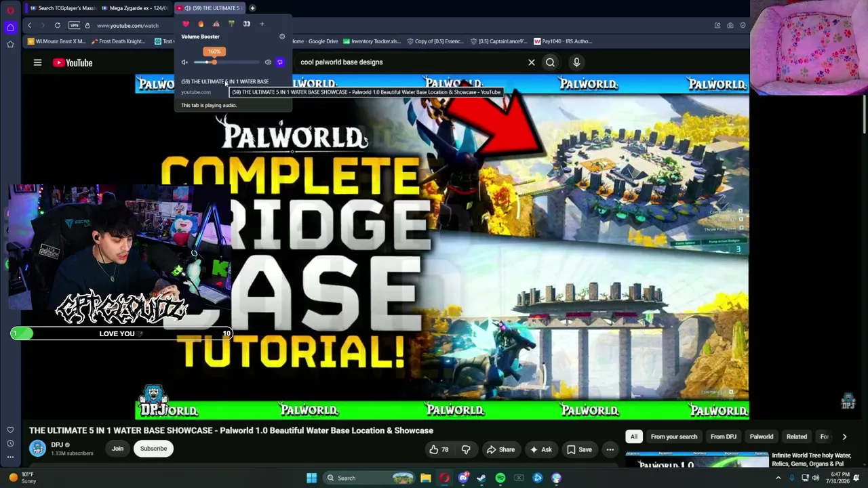This screenshot has width=868, height=488.
Task: Select the Palworld chip
Action: (x=762, y=436)
